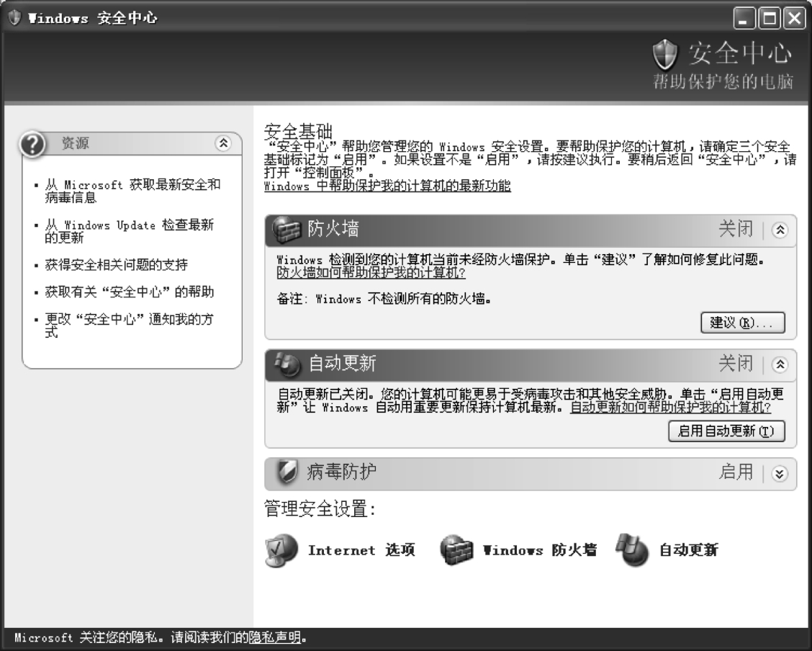This screenshot has width=812, height=651.
Task: Click the question mark icon in 资源 panel
Action: 32,144
